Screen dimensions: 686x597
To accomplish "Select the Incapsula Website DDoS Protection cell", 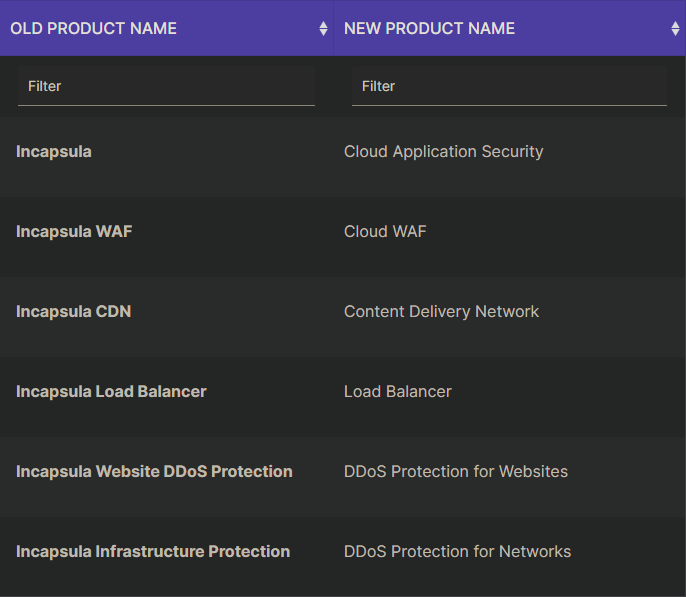I will click(154, 472).
